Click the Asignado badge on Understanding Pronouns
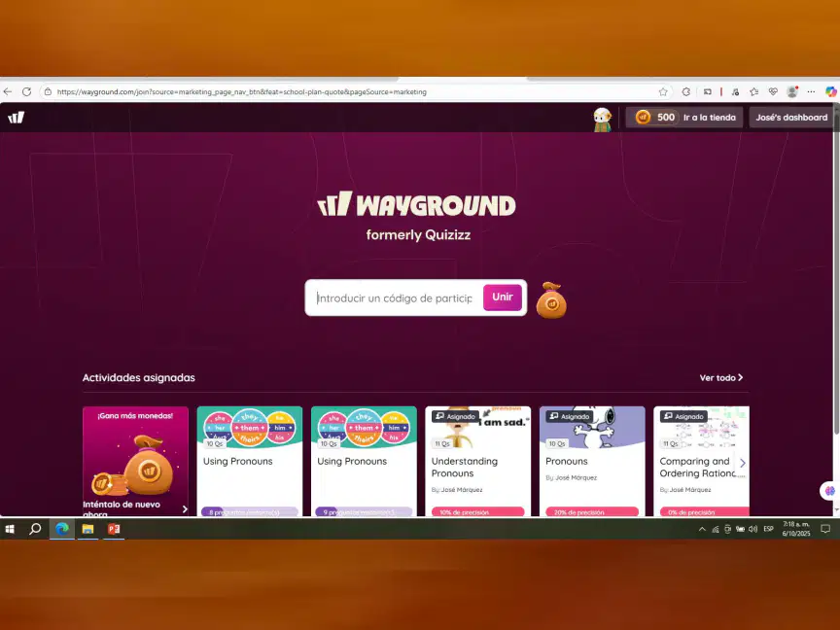Screen dimensions: 840x630 point(455,416)
